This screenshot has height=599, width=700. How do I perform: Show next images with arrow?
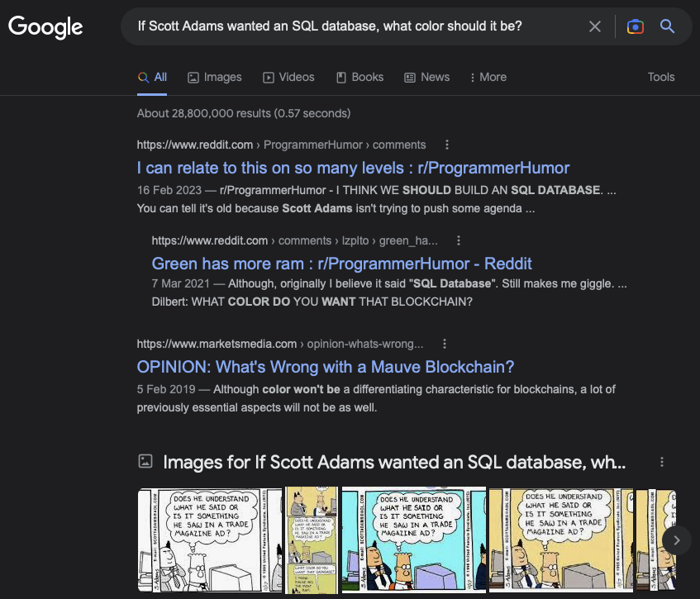(x=676, y=540)
